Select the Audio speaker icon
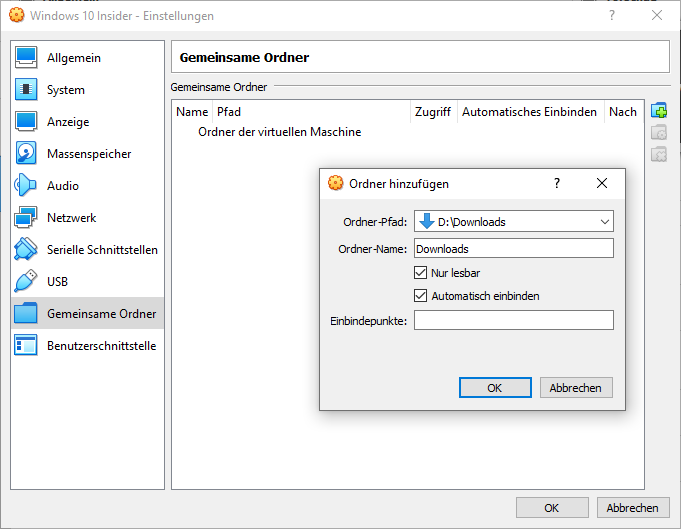 [27, 186]
